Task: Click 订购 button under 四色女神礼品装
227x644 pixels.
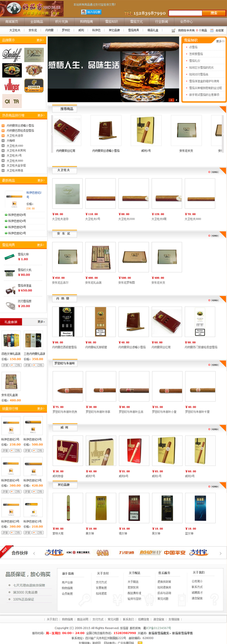Action: point(16,365)
